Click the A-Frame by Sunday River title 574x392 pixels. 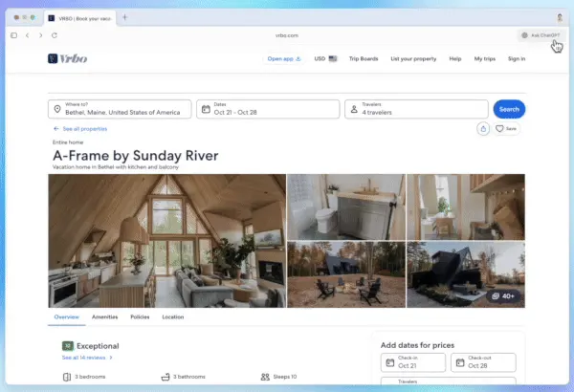click(x=136, y=156)
